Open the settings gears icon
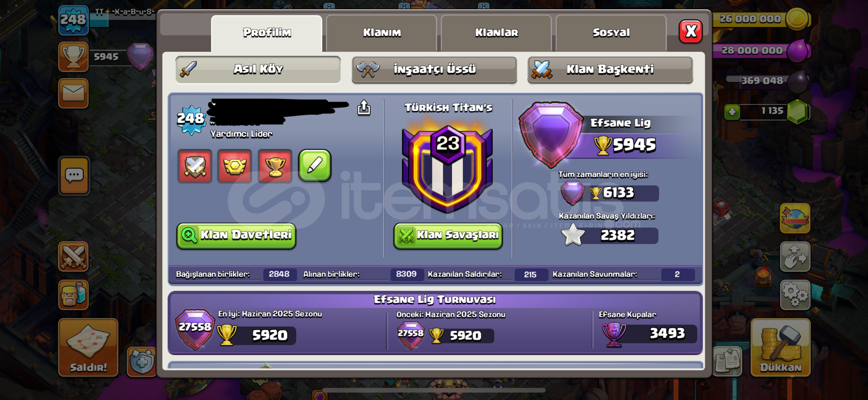This screenshot has width=868, height=400. point(795,295)
